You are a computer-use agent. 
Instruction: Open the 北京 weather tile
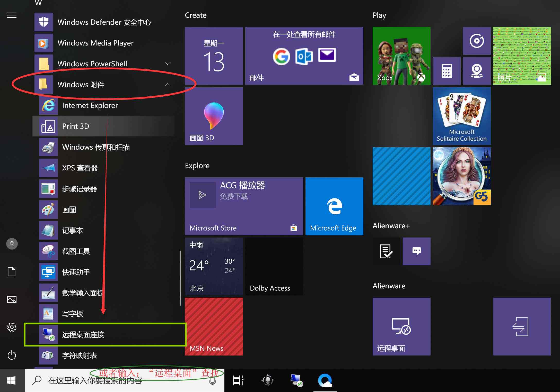(x=214, y=266)
